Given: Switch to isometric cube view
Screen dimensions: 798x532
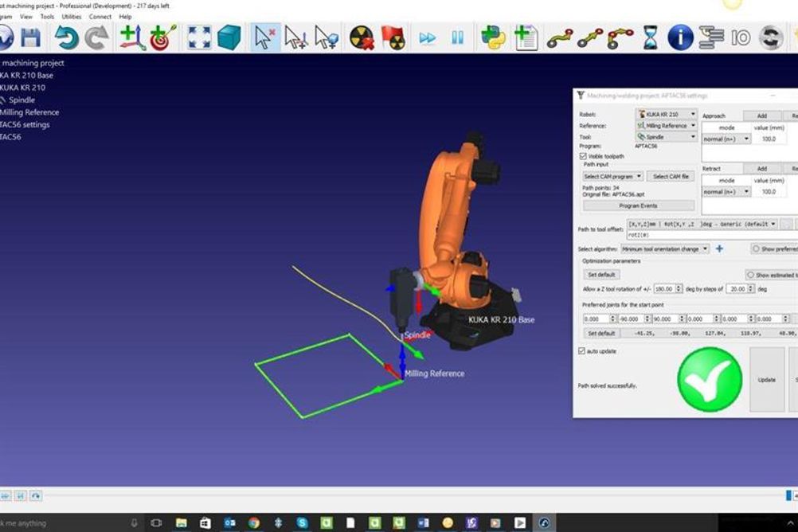Looking at the screenshot, I should coord(229,37).
